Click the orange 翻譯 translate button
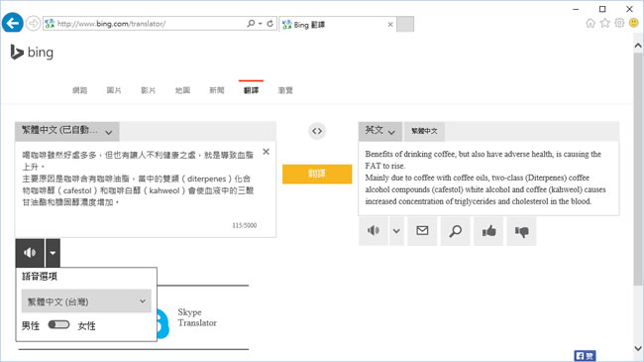This screenshot has width=644, height=362. [x=317, y=174]
